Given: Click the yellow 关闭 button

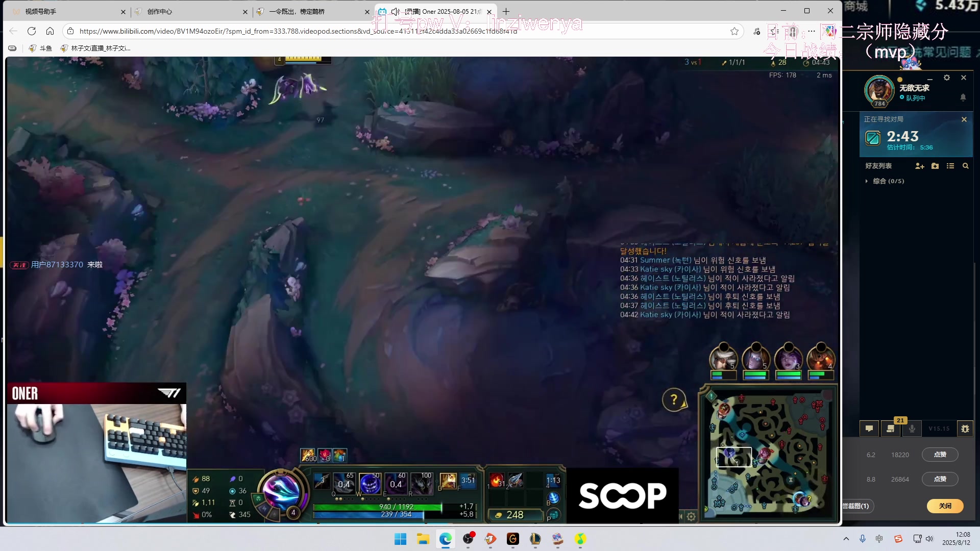Looking at the screenshot, I should pos(945,506).
